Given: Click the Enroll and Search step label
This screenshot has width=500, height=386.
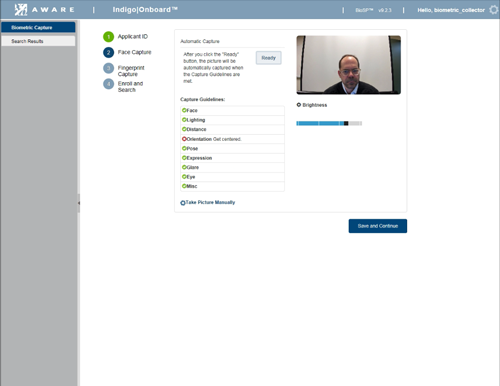Looking at the screenshot, I should point(130,87).
